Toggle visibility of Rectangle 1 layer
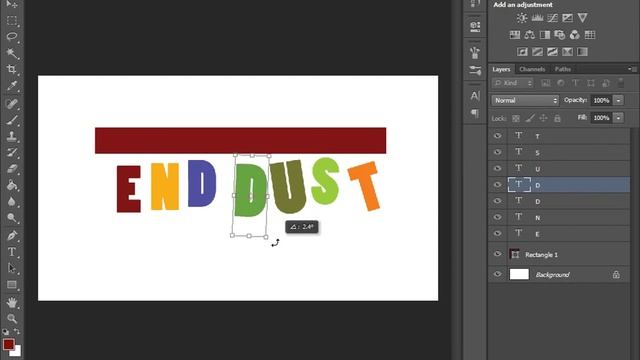 point(498,254)
